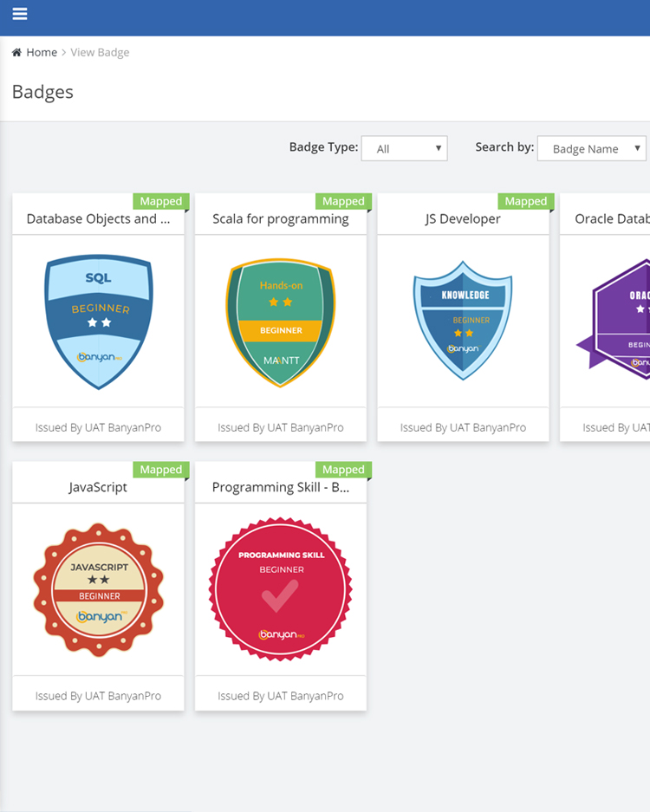This screenshot has height=812, width=650.
Task: Click issuer text under JavaScript card
Action: pos(99,696)
